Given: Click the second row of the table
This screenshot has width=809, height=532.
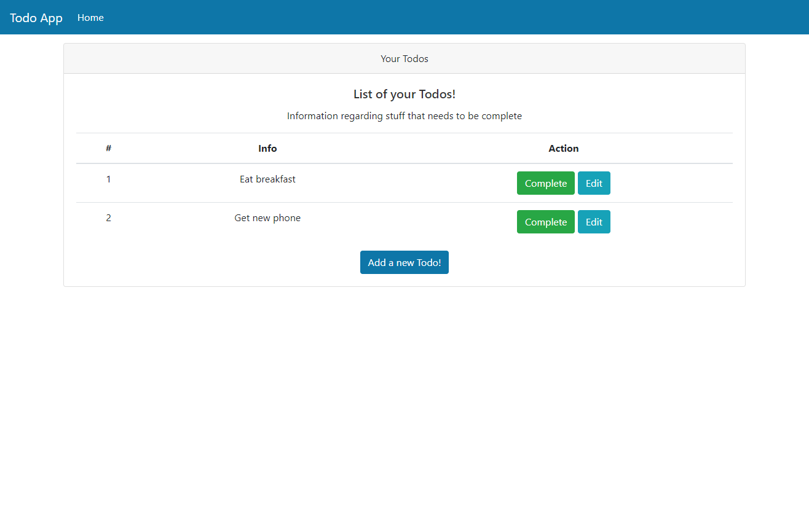Looking at the screenshot, I should [x=307, y=222].
